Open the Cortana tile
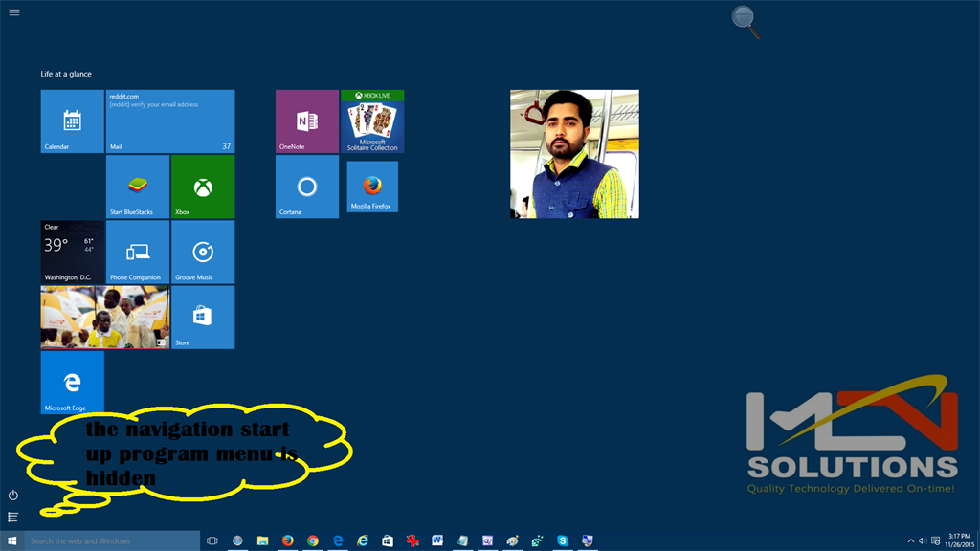 click(307, 187)
